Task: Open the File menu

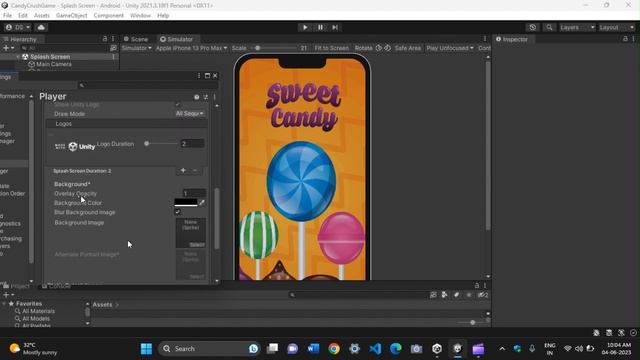Action: point(7,16)
